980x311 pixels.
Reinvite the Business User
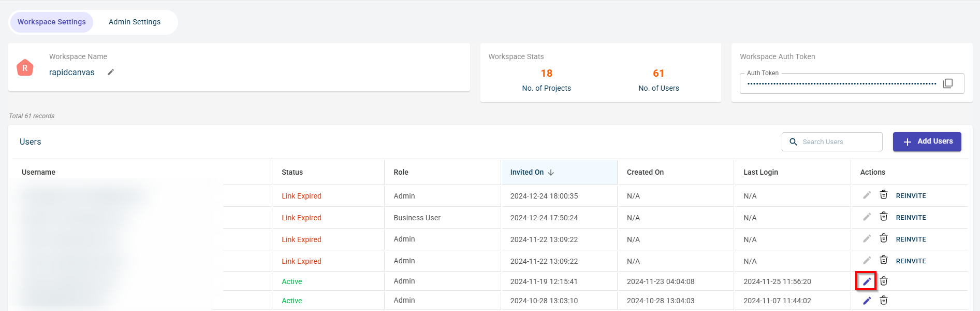911,218
